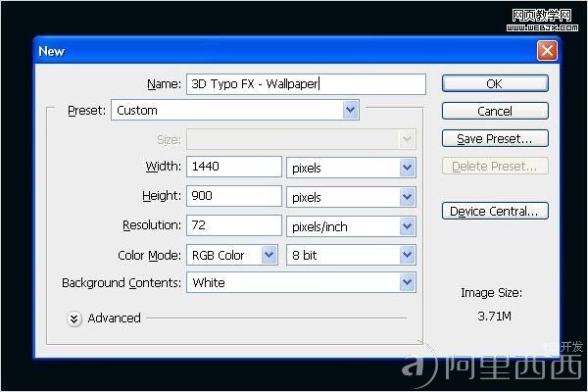Click the Preset: label
588x392 pixels.
pyautogui.click(x=86, y=111)
